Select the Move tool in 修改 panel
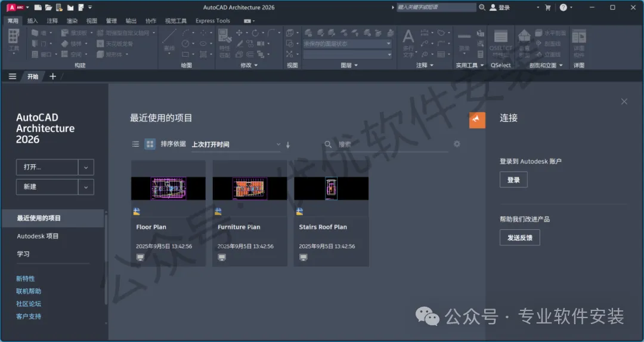The height and width of the screenshot is (342, 644). pyautogui.click(x=239, y=33)
